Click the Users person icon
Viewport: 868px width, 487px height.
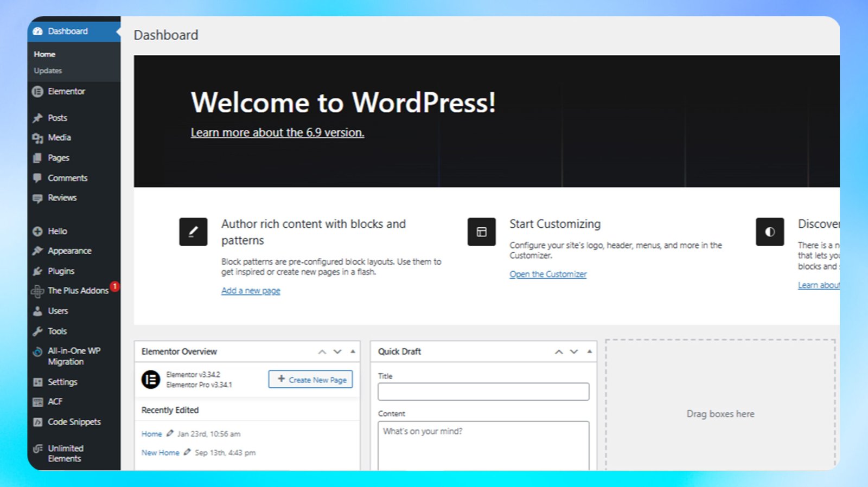click(x=37, y=311)
